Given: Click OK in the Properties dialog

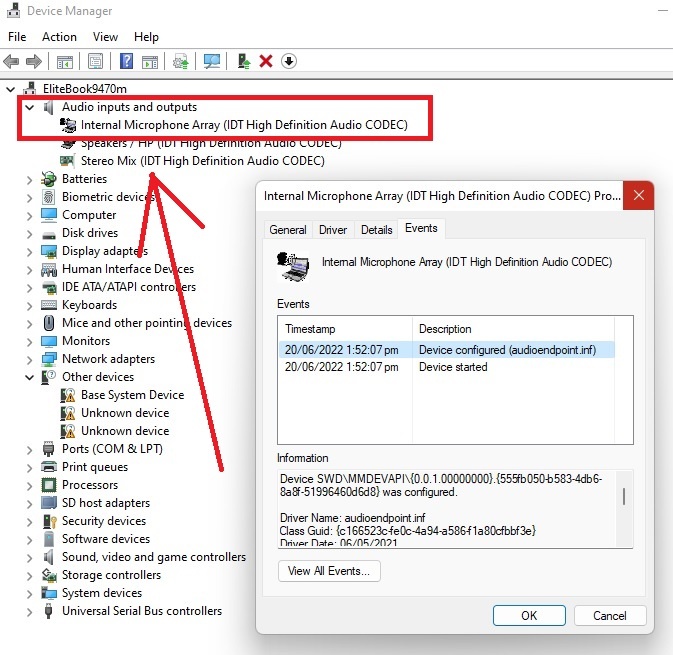Looking at the screenshot, I should (x=529, y=616).
